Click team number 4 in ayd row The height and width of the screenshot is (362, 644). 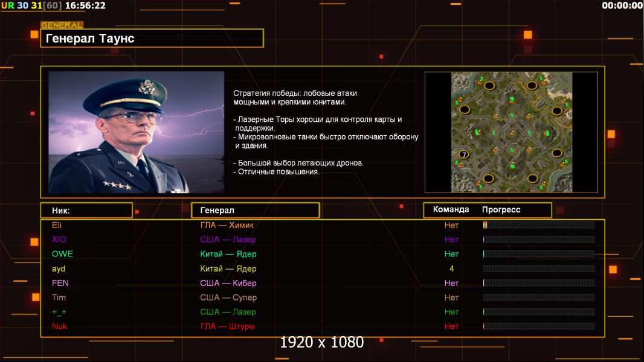(x=452, y=268)
